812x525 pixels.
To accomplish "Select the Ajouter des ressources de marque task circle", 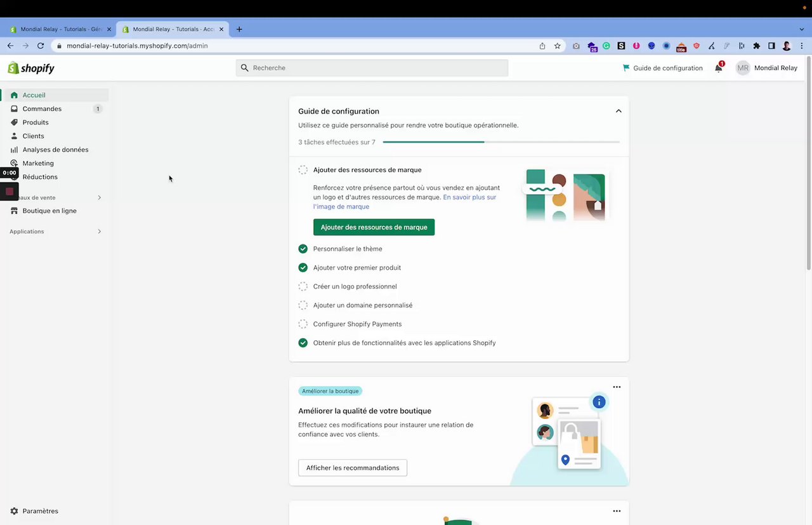I will pyautogui.click(x=303, y=170).
